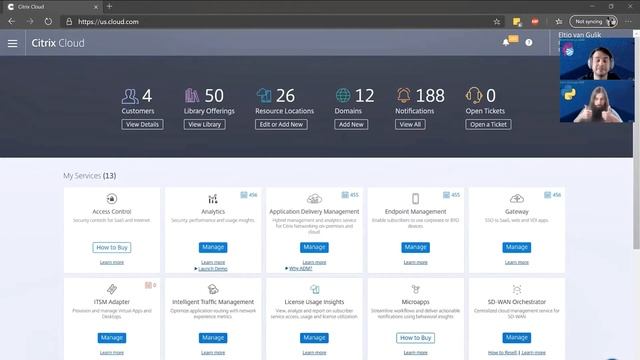Click the bottom webcam video thumbnail
The width and height of the screenshot is (640, 360).
point(597,102)
